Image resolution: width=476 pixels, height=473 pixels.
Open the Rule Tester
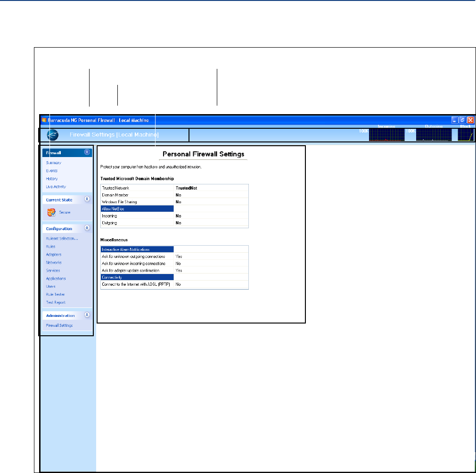tap(55, 294)
